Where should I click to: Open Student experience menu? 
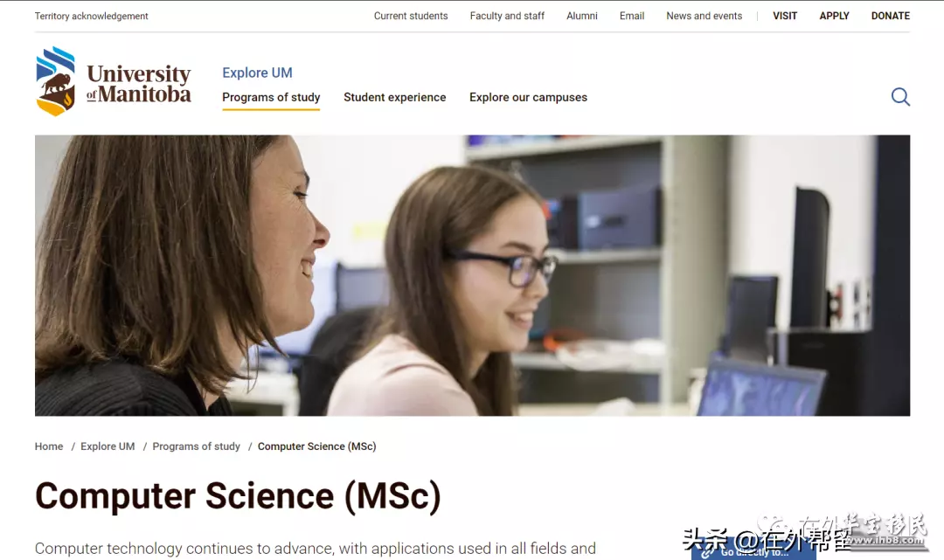point(395,98)
